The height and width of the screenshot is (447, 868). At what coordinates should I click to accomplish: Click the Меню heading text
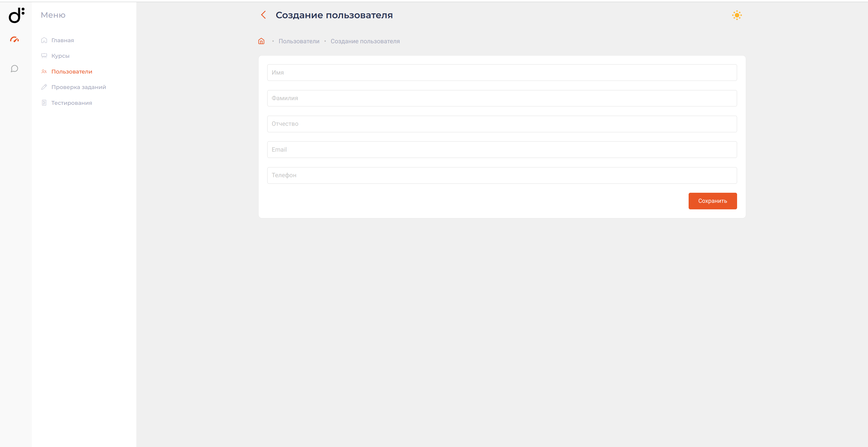pos(53,15)
